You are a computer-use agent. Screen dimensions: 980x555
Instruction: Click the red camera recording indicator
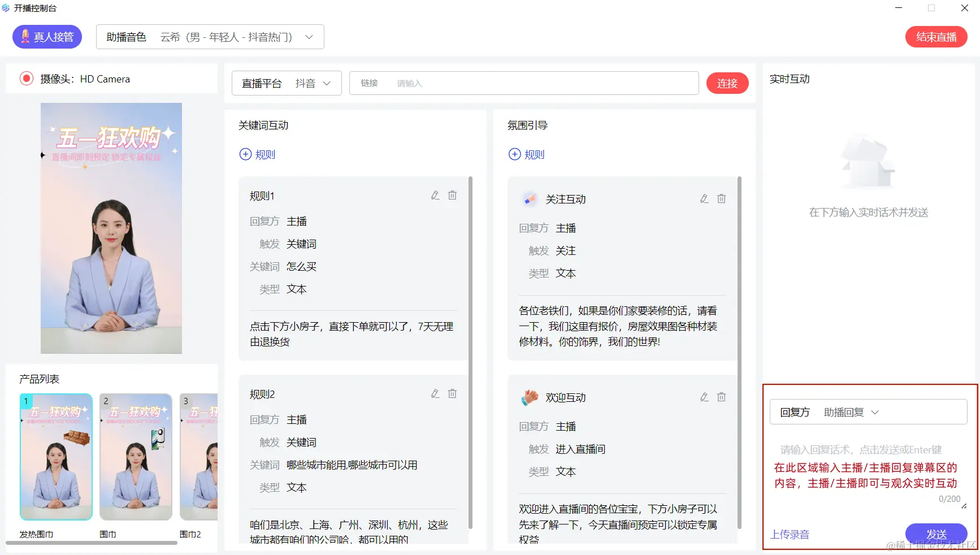pyautogui.click(x=26, y=79)
